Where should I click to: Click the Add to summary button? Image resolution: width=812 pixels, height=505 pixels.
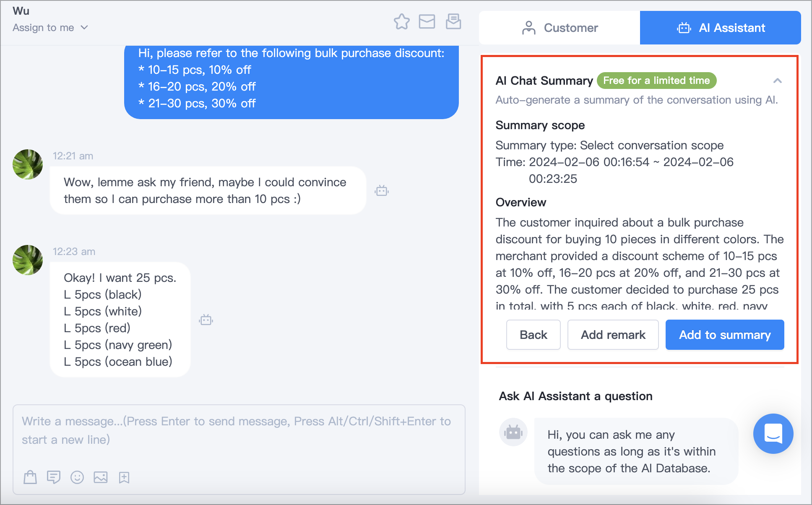coord(725,335)
